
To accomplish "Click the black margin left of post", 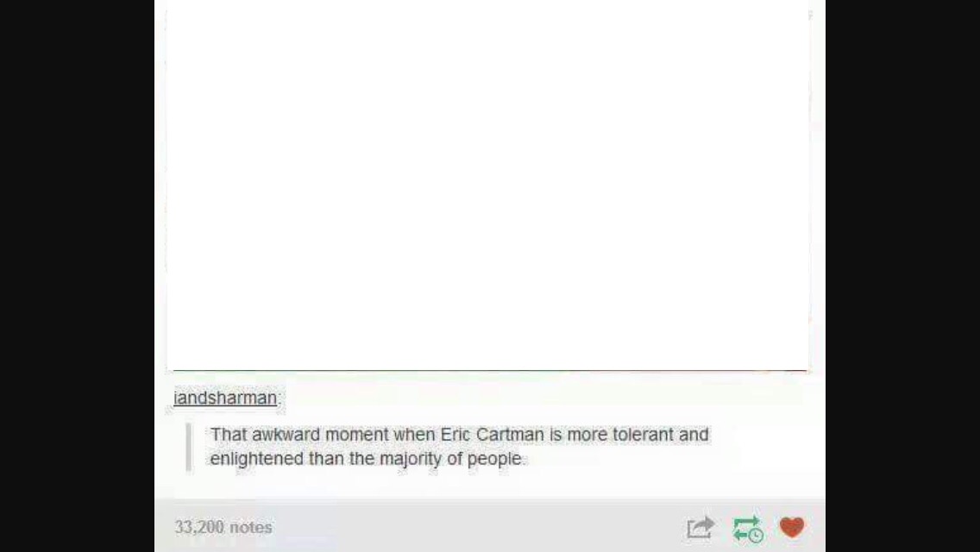I will [77, 276].
